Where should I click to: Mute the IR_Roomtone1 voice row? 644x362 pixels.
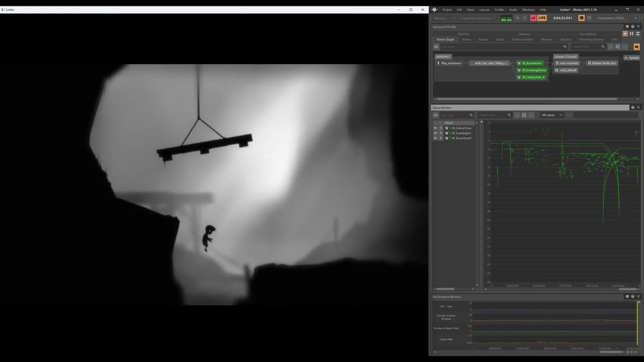435,138
